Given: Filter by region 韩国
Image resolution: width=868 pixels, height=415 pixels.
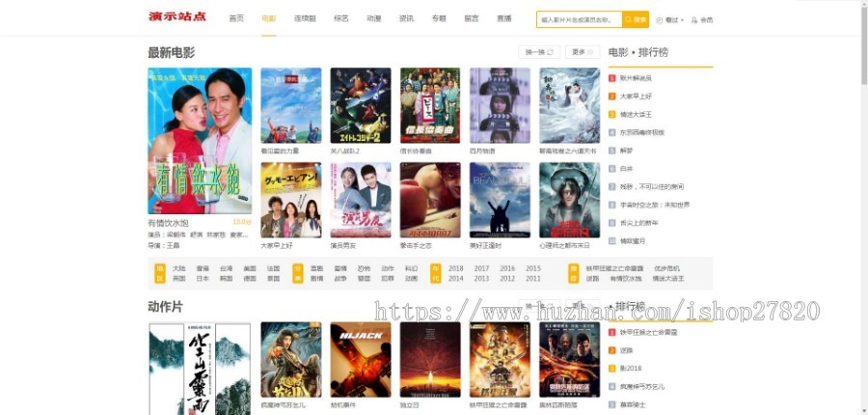Looking at the screenshot, I should coord(226,279).
